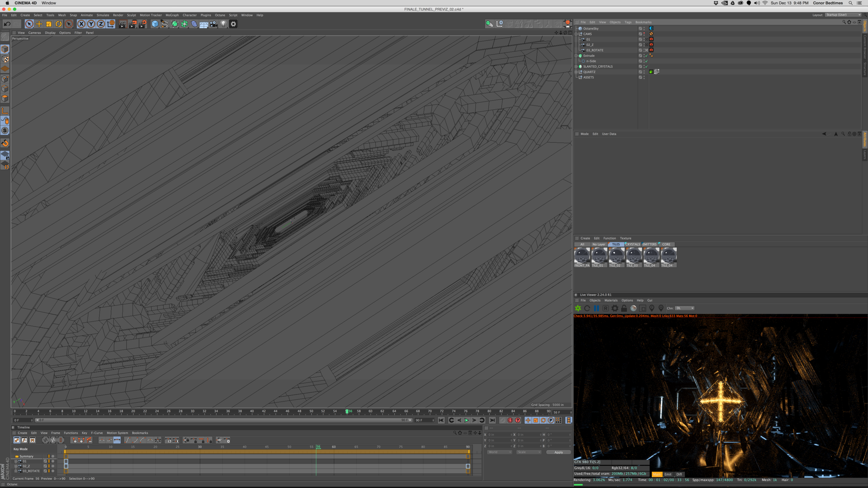Select the Live Selection tool
This screenshot has height=488, width=868.
click(x=29, y=24)
